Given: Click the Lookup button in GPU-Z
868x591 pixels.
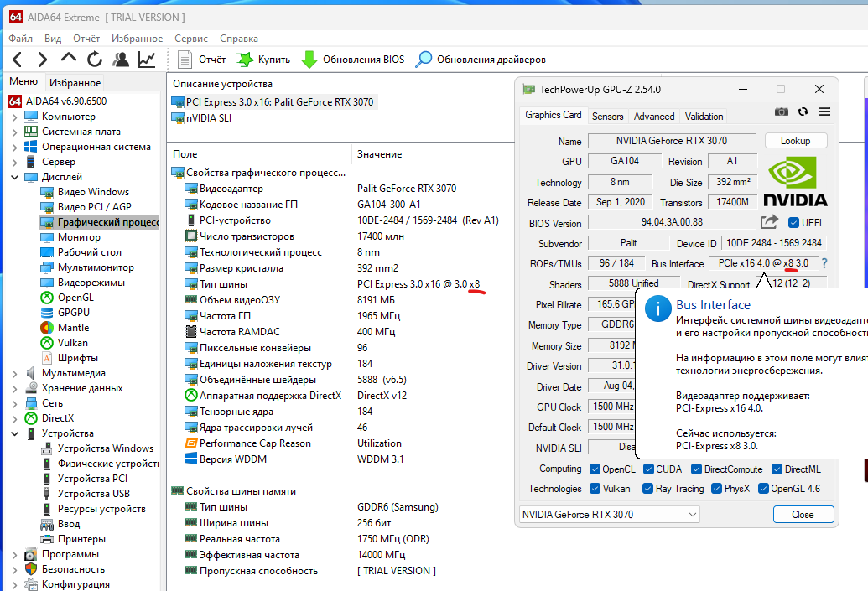Looking at the screenshot, I should [796, 141].
